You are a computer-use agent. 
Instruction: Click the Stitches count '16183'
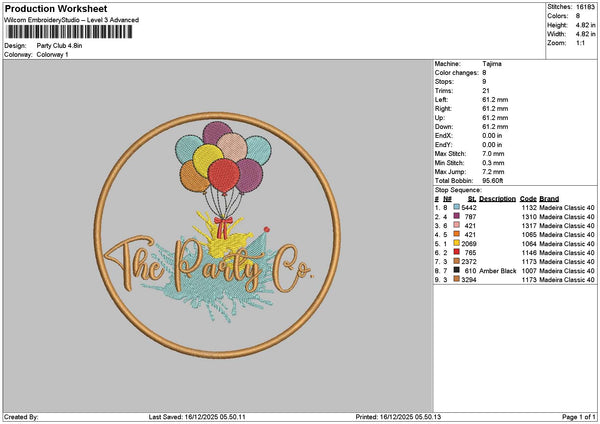pyautogui.click(x=585, y=7)
